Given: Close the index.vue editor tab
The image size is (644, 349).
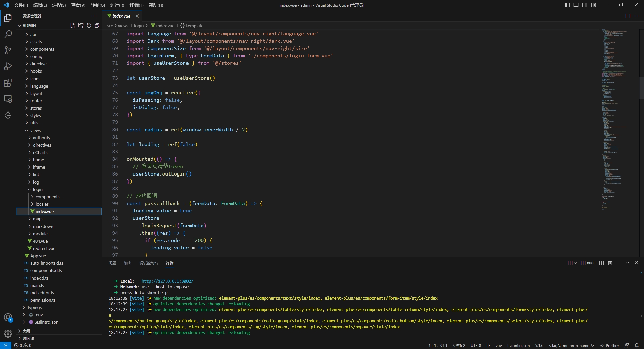Looking at the screenshot, I should coord(137,16).
